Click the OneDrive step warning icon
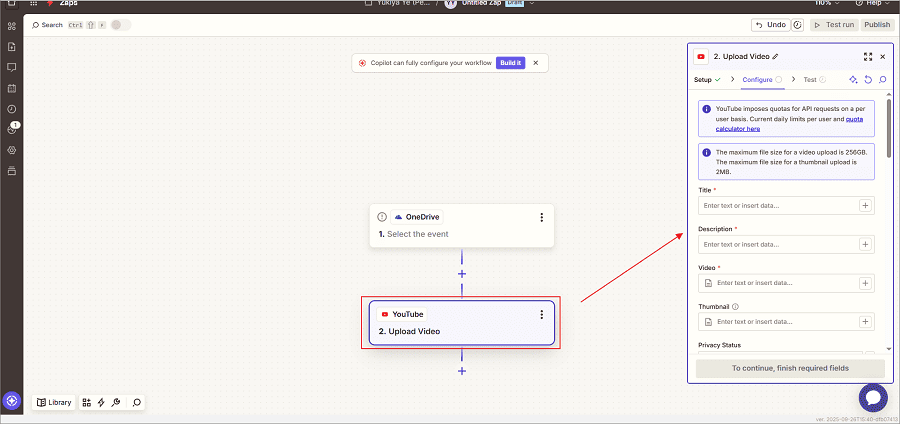The width and height of the screenshot is (900, 424). pyautogui.click(x=382, y=217)
